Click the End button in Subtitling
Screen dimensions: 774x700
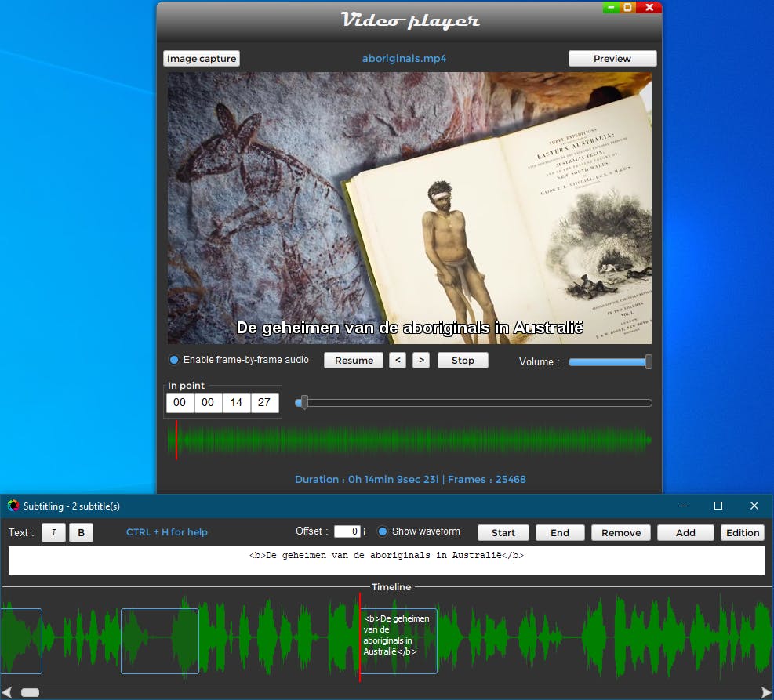click(x=560, y=533)
